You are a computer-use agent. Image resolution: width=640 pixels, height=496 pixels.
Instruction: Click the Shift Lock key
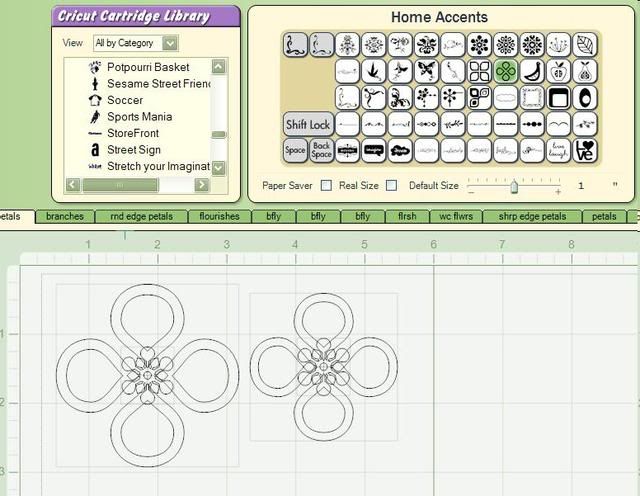click(308, 124)
